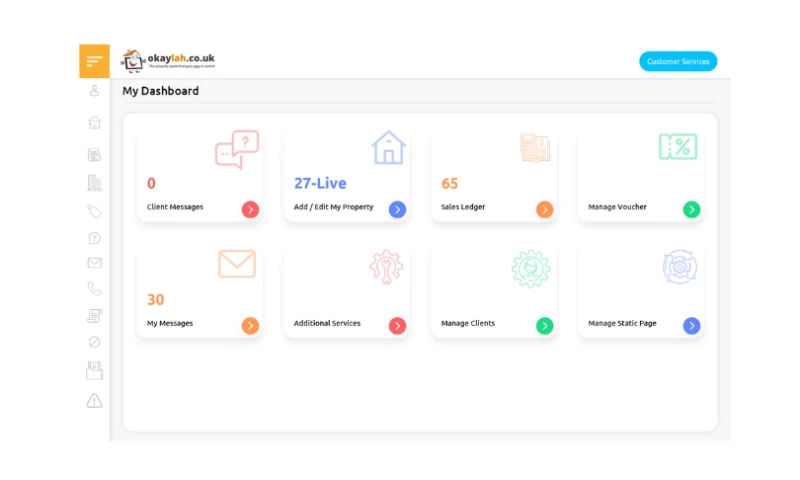The image size is (800, 480).
Task: Click the home icon in the sidebar
Action: pyautogui.click(x=94, y=122)
